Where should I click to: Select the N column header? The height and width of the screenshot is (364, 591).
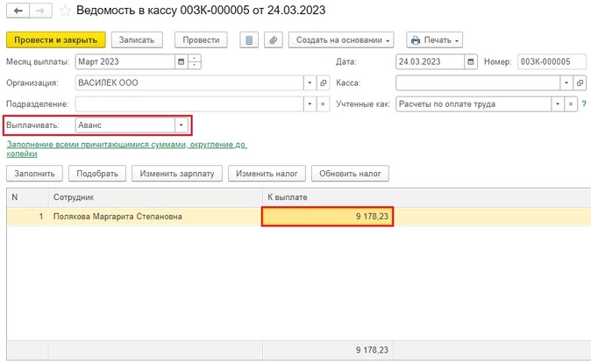pyautogui.click(x=27, y=197)
